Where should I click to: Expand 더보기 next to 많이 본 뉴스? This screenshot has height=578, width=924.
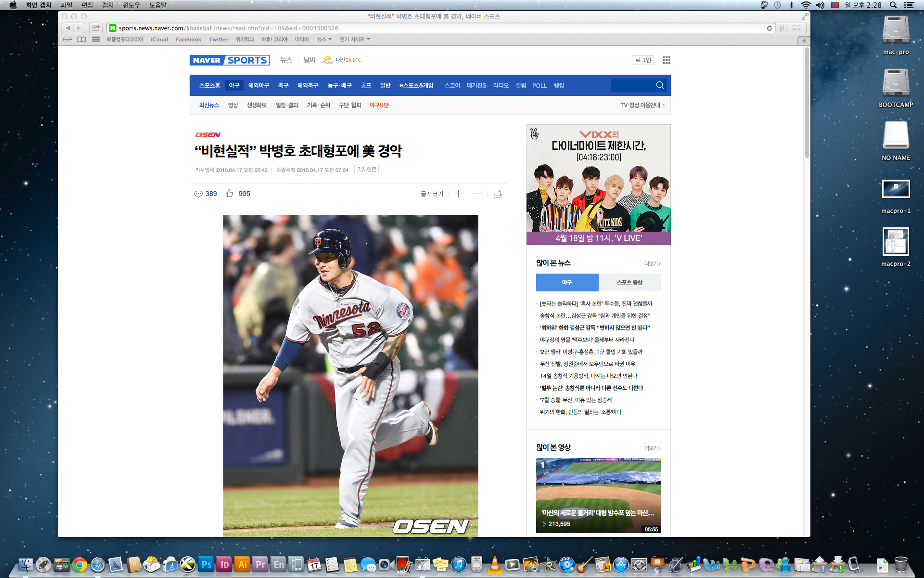pos(652,263)
